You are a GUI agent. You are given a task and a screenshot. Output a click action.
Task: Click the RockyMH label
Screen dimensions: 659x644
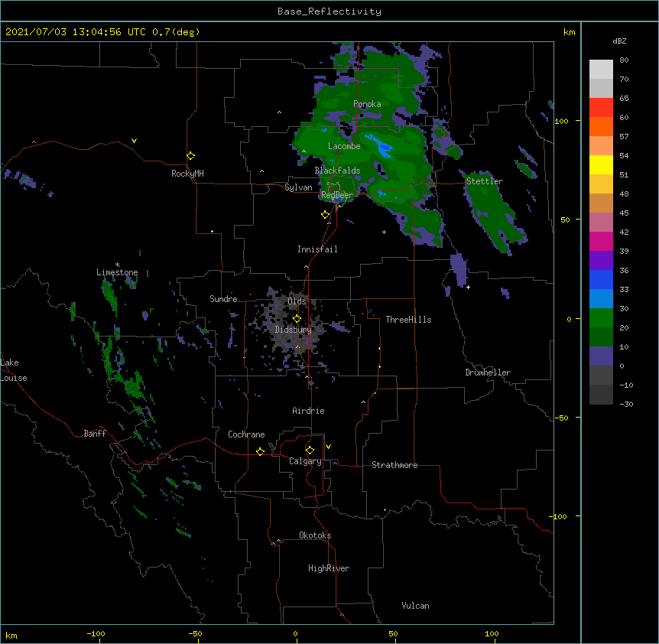point(187,174)
